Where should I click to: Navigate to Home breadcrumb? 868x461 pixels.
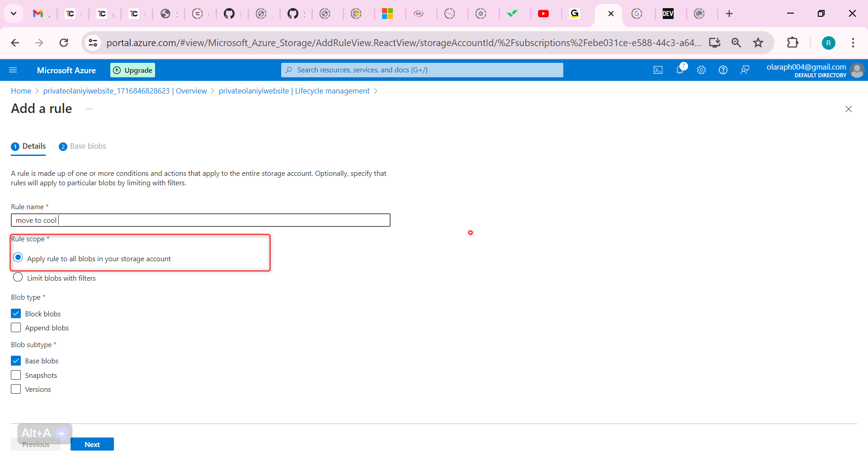(x=21, y=91)
